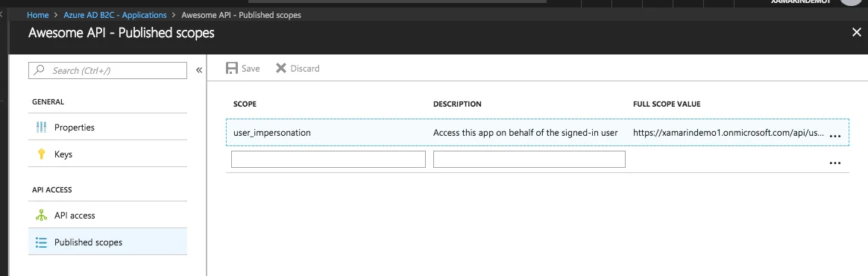
Task: Click the Keys key icon
Action: tap(42, 154)
